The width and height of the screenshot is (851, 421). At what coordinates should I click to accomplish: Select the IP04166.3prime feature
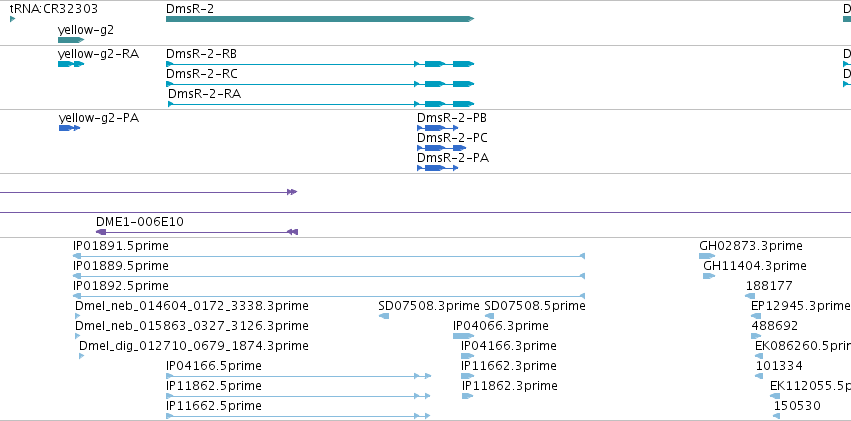coord(467,356)
